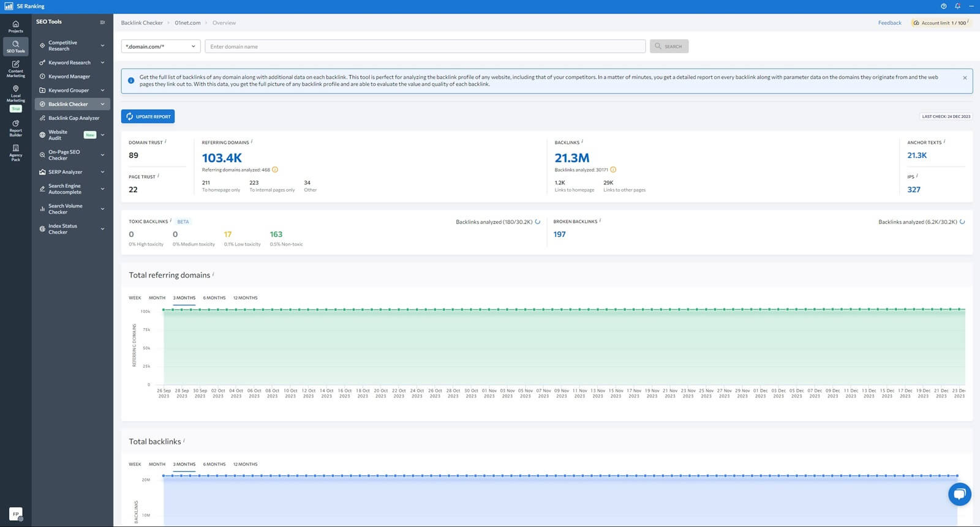The height and width of the screenshot is (527, 980).
Task: Open Backlink Gap Analyzer menu item
Action: [x=73, y=118]
